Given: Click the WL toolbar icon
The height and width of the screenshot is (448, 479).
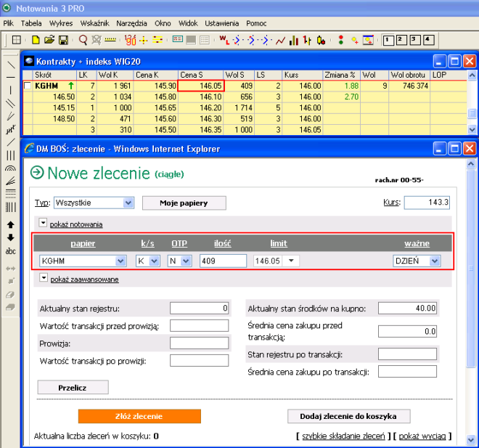Looking at the screenshot, I should click(224, 40).
